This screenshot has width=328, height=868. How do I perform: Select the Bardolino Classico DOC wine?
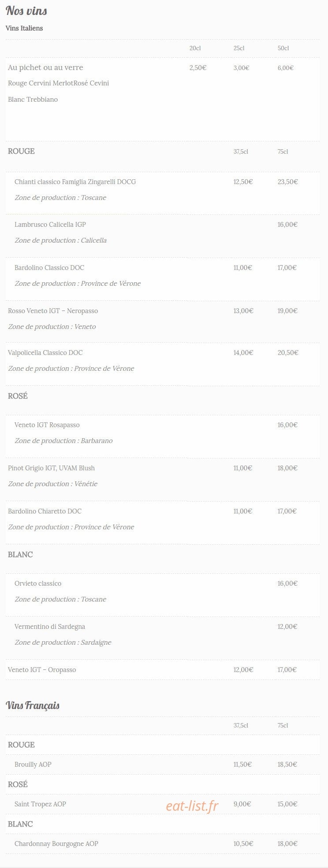point(49,267)
